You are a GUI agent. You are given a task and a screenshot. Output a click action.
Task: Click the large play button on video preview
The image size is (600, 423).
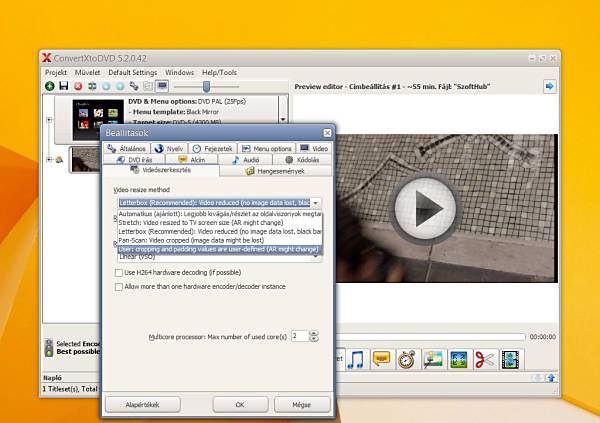425,209
